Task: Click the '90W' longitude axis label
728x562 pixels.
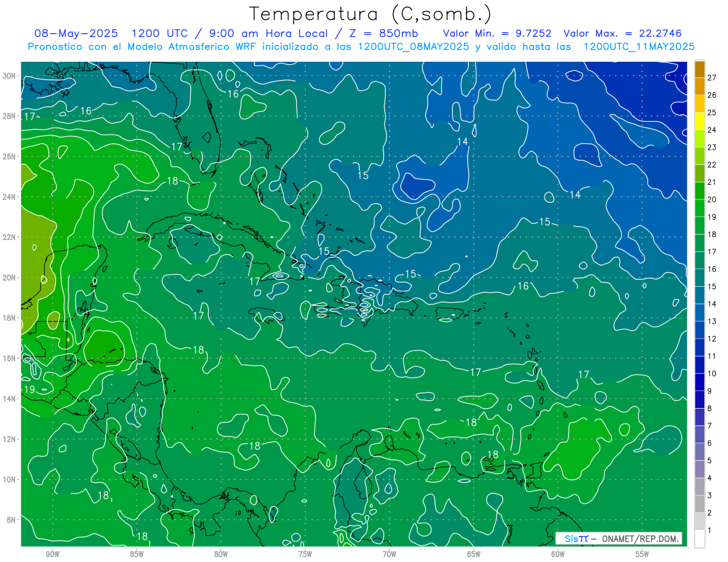Action: click(x=53, y=554)
